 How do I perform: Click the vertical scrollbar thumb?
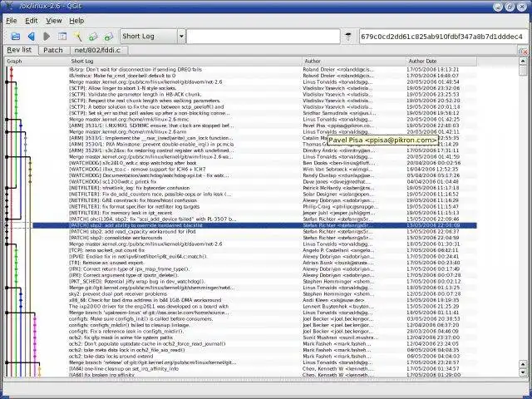click(x=523, y=71)
